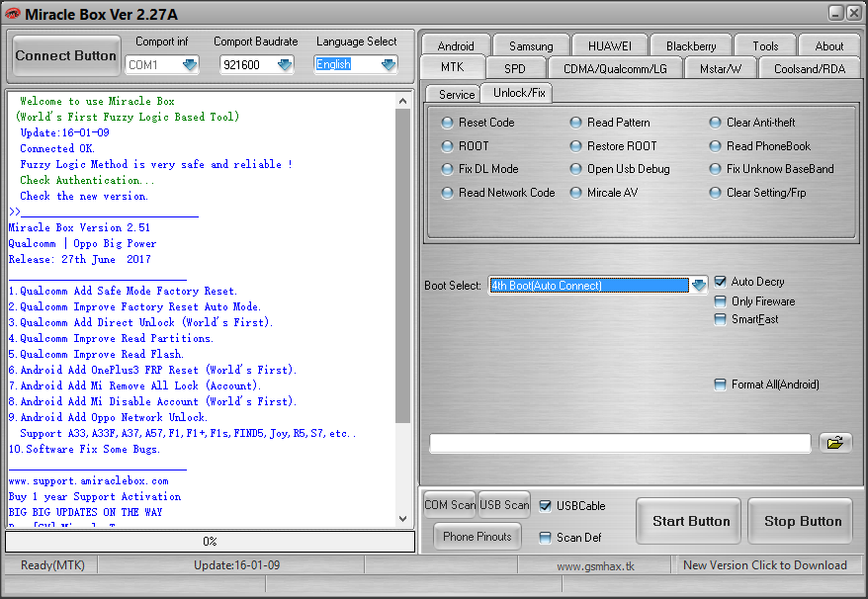Click the COM Scan button
This screenshot has height=599, width=868.
pos(450,505)
